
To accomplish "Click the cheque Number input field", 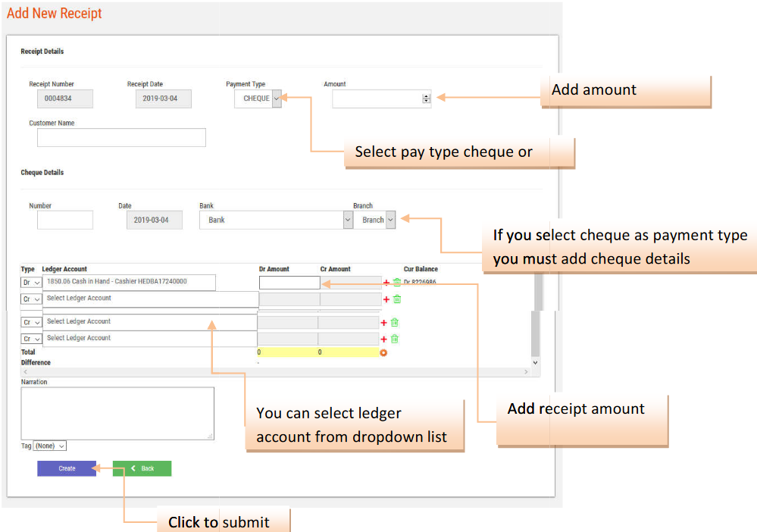I will [64, 220].
